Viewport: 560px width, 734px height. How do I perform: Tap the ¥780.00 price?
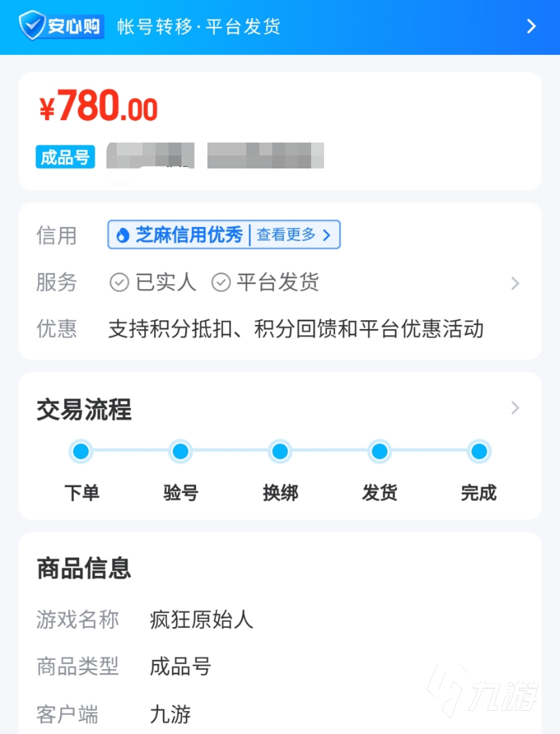[99, 106]
